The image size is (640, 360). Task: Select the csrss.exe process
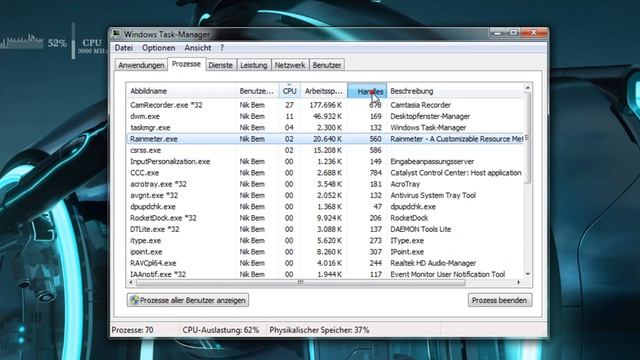click(325, 150)
